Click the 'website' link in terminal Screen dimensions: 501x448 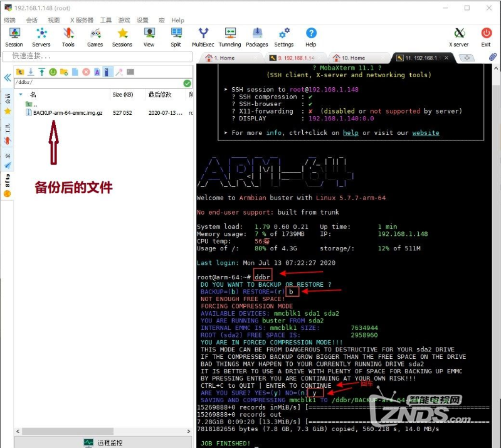pyautogui.click(x=426, y=132)
